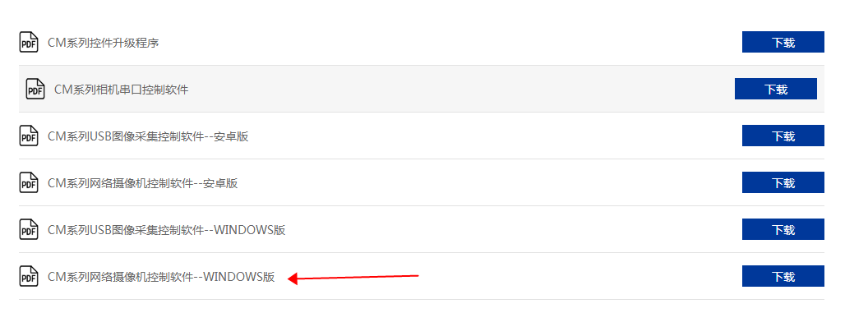This screenshot has width=868, height=313.
Task: Click 下载 for USB图像采集控制软件--安卓版
Action: [783, 136]
